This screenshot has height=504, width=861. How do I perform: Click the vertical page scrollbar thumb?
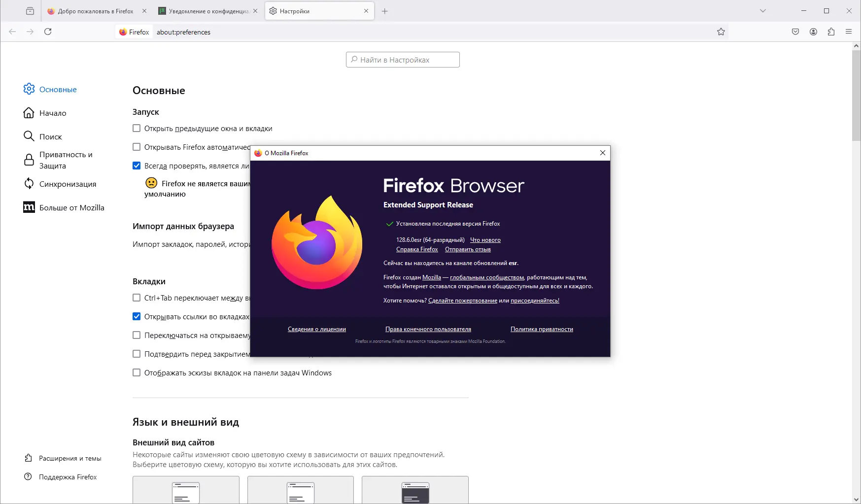point(856,96)
